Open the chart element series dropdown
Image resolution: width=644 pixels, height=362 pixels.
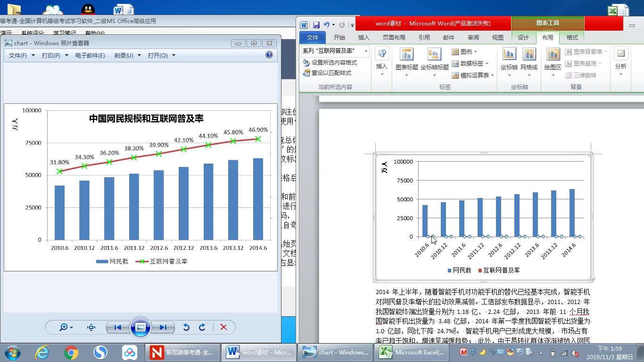pyautogui.click(x=366, y=51)
